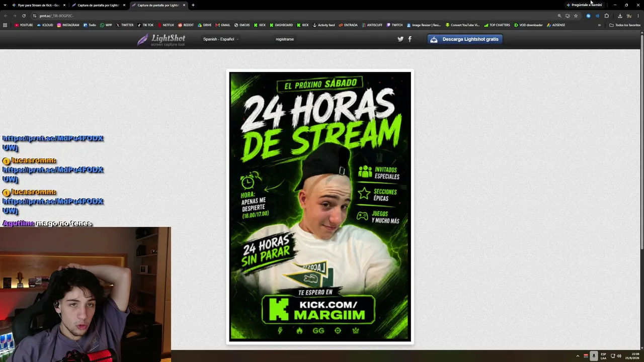Open the ANTISCUFF bookmark

(372, 25)
